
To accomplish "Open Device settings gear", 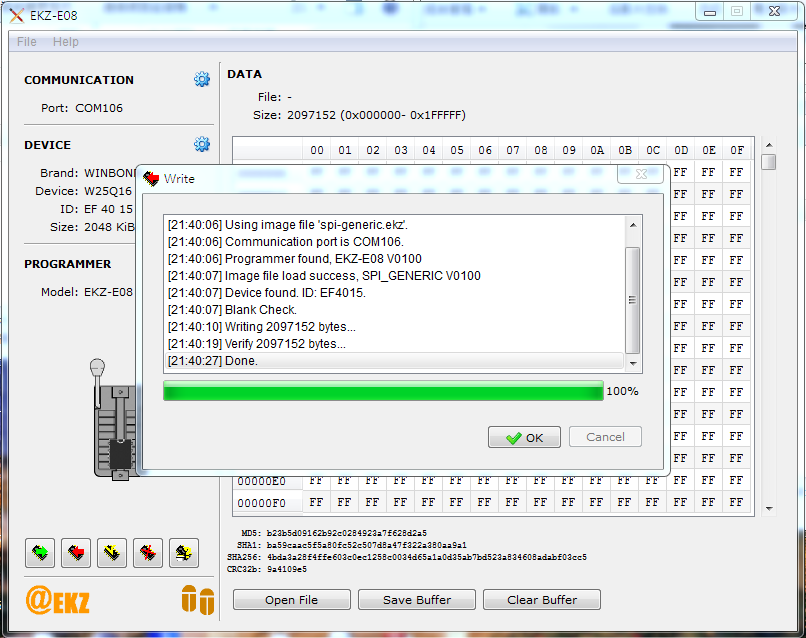I will [x=202, y=144].
